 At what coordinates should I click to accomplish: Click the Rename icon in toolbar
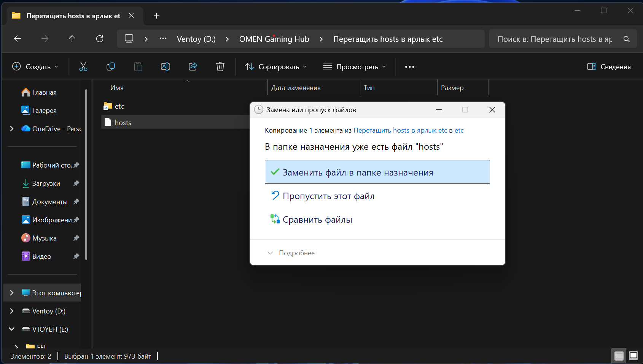[x=166, y=67]
